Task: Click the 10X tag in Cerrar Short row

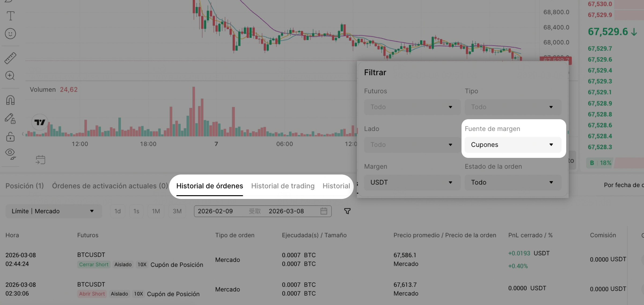Action: click(142, 264)
